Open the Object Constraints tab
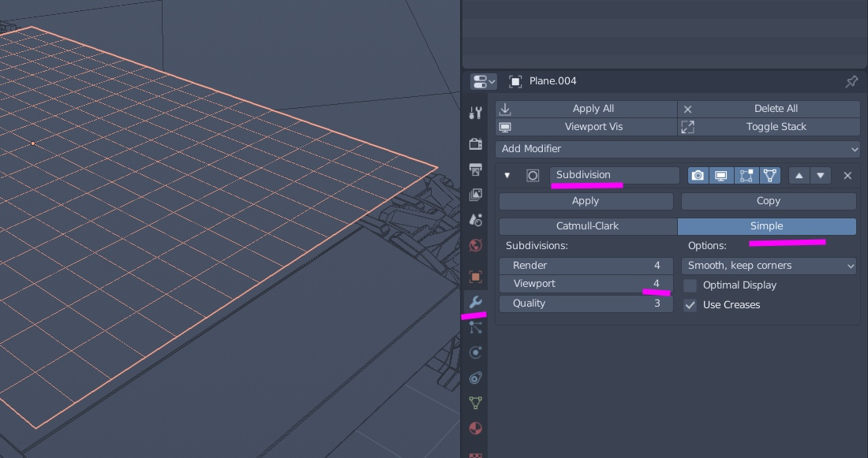Viewport: 868px width, 458px height. [475, 378]
